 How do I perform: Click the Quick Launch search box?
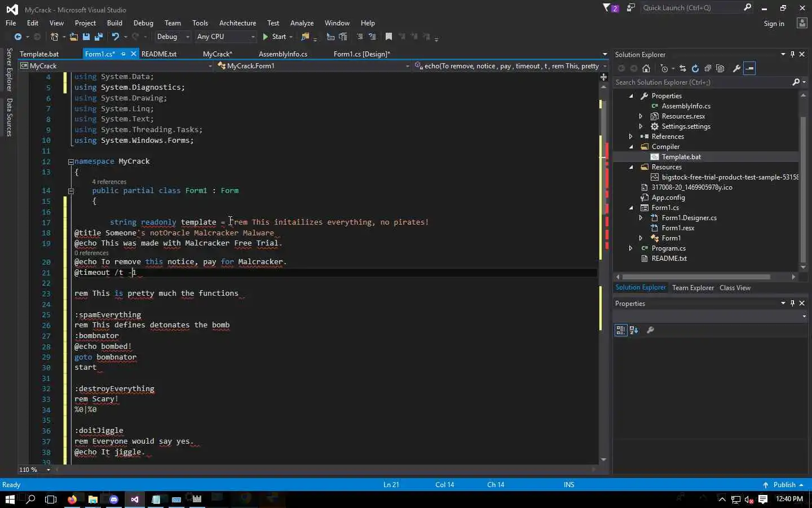tap(691, 8)
